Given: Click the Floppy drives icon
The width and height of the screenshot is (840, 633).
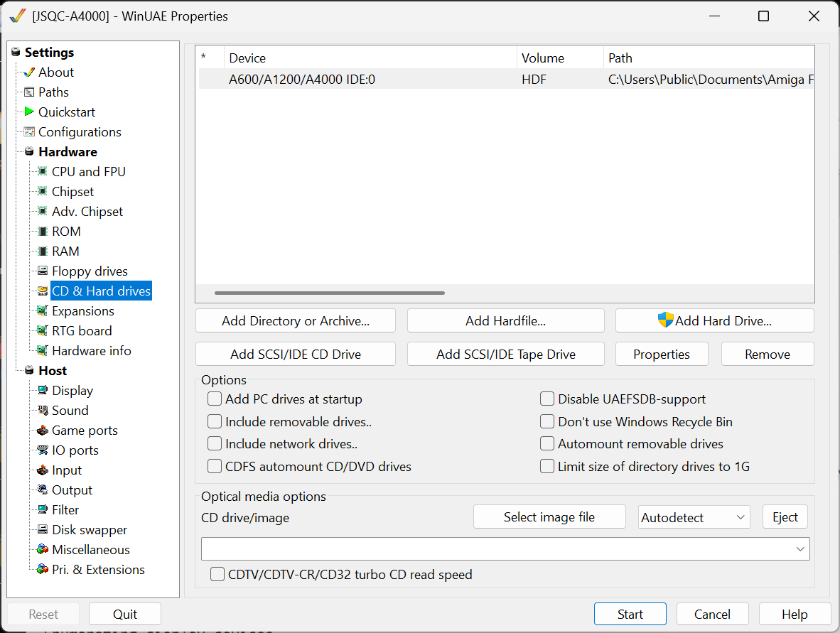Looking at the screenshot, I should point(43,271).
